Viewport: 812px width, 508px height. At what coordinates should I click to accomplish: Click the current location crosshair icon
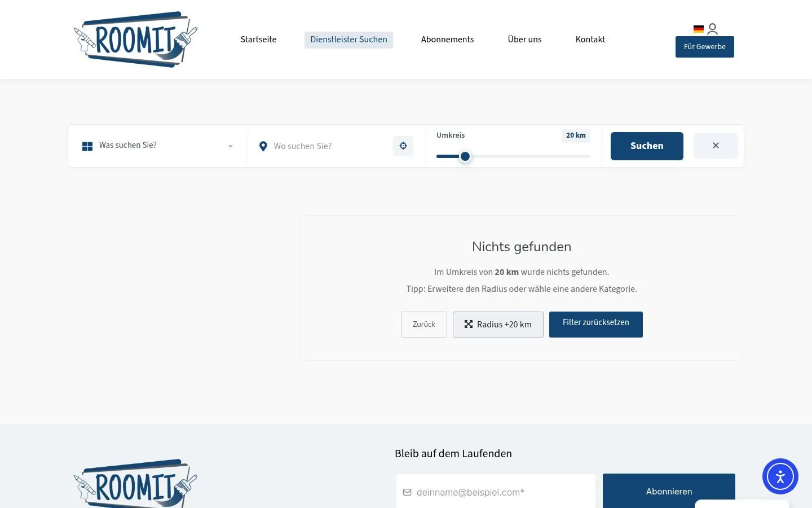point(403,146)
